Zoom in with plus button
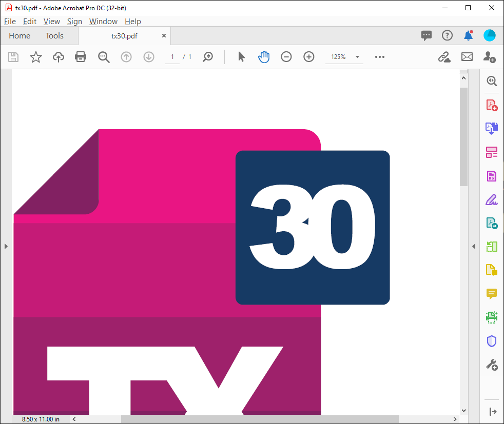504x424 pixels. 308,57
